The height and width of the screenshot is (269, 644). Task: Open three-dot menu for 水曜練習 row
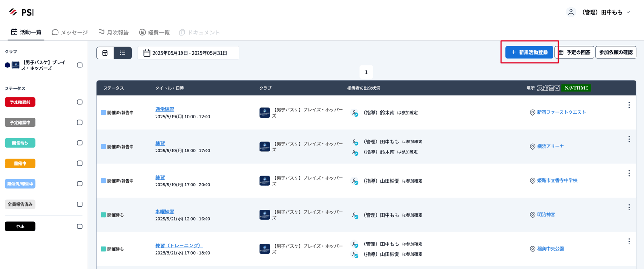[629, 208]
